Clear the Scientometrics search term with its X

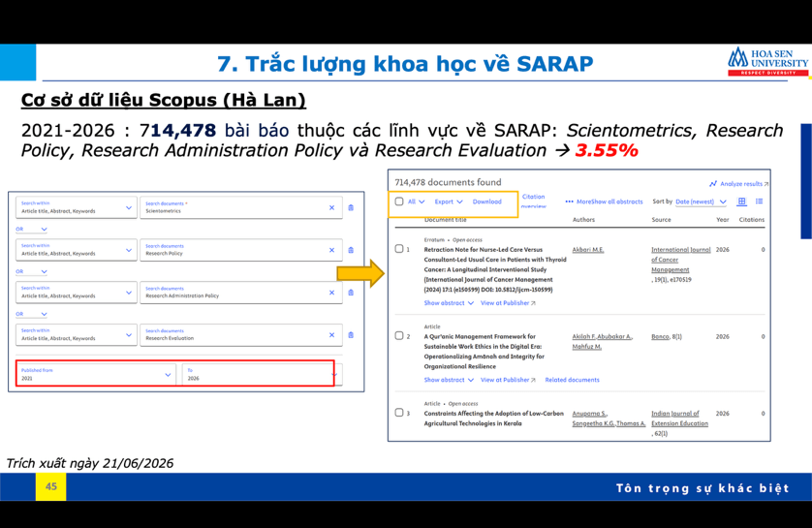point(331,207)
